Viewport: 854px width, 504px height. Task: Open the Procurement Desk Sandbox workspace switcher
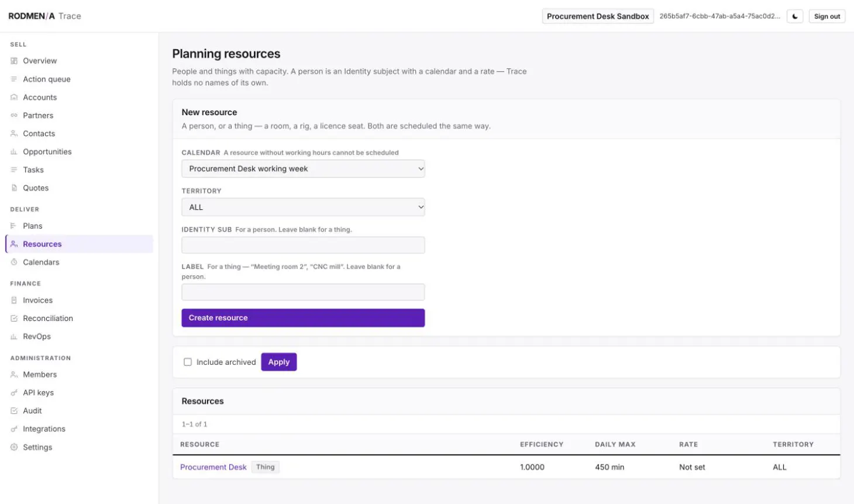click(x=598, y=16)
